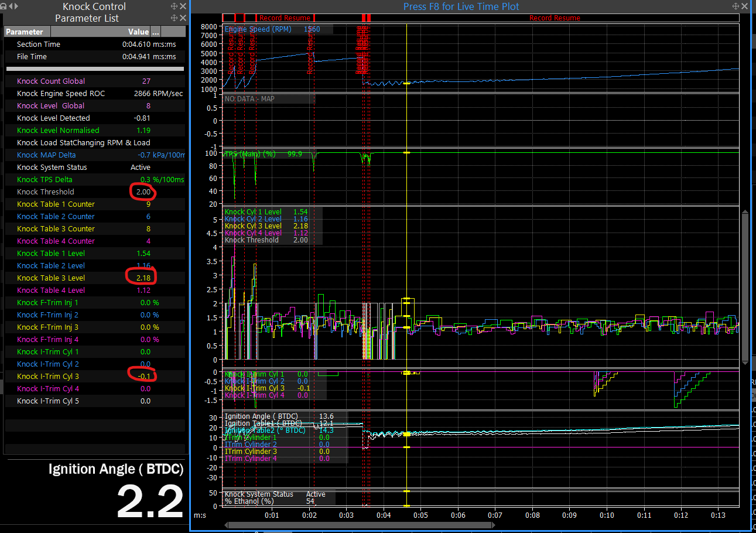Close the Knock Control panel

point(183,6)
